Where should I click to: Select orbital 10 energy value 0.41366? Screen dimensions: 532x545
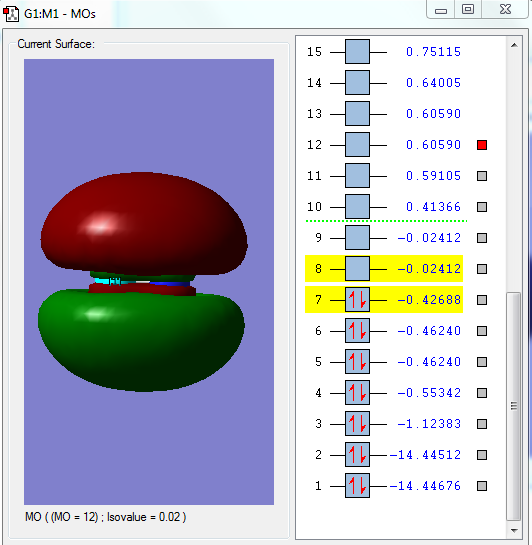pyautogui.click(x=433, y=207)
